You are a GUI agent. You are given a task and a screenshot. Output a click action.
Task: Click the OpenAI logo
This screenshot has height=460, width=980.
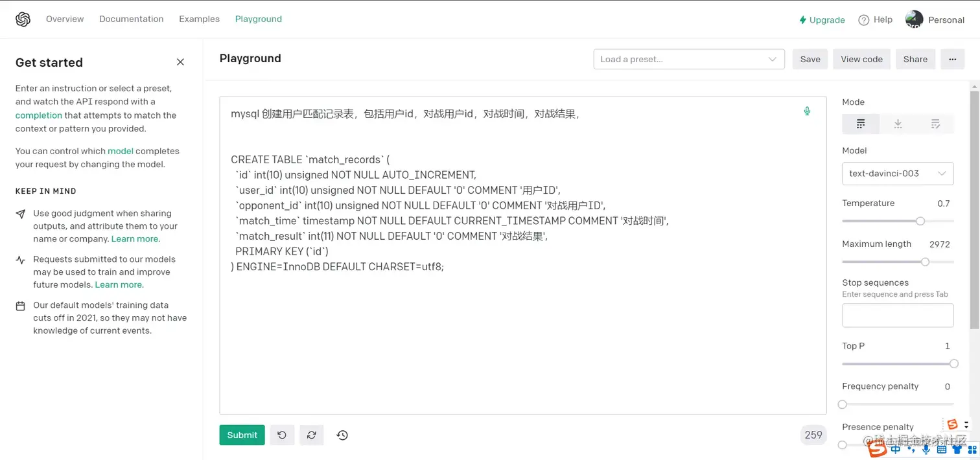(22, 18)
